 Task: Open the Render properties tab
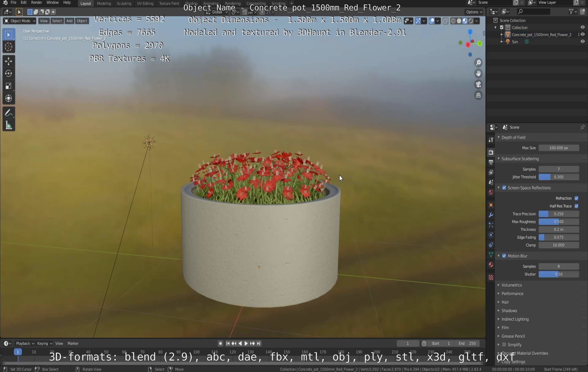coord(491,152)
